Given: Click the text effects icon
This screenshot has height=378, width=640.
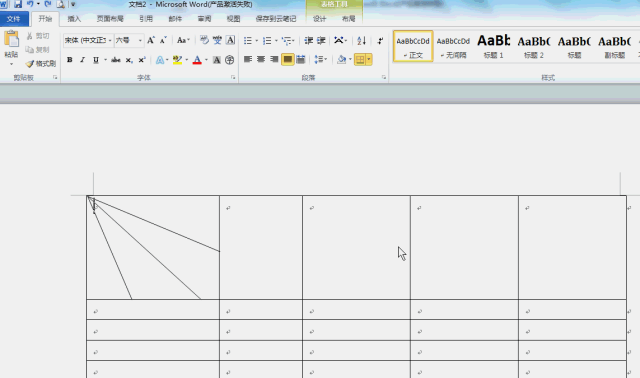Looking at the screenshot, I should [160, 60].
